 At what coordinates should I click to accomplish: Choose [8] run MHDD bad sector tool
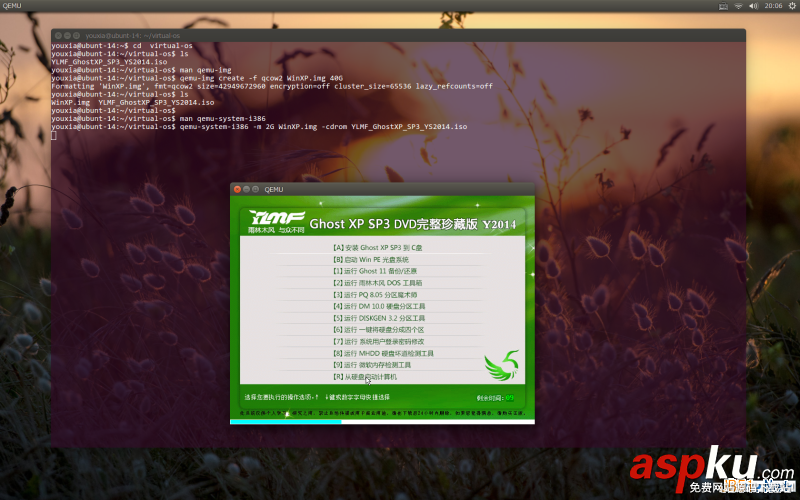(x=383, y=354)
